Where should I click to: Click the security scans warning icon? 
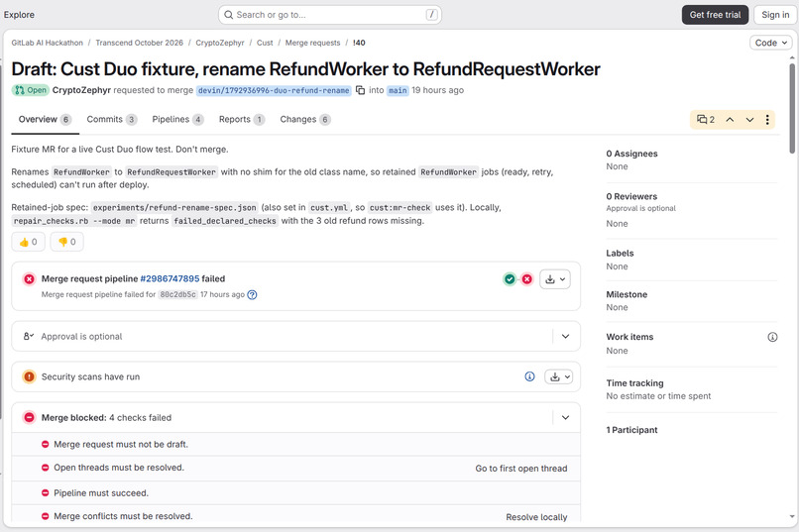coord(29,376)
